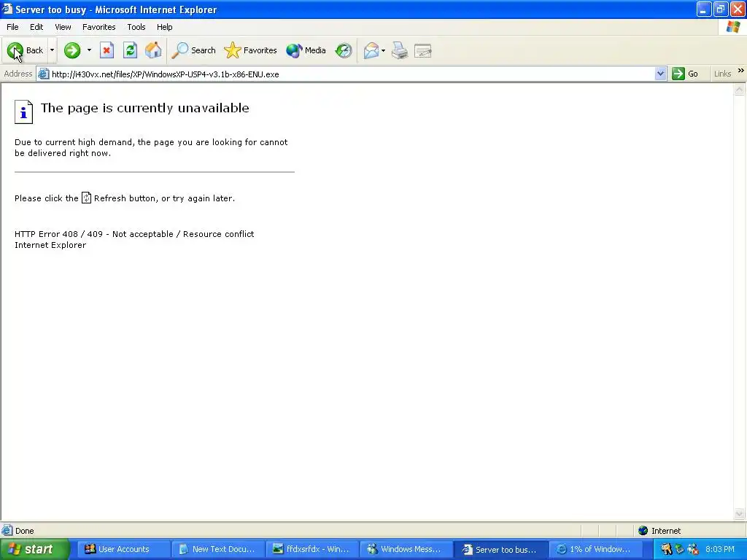This screenshot has width=747, height=560.
Task: Open the Forward history dropdown arrow
Action: (89, 50)
